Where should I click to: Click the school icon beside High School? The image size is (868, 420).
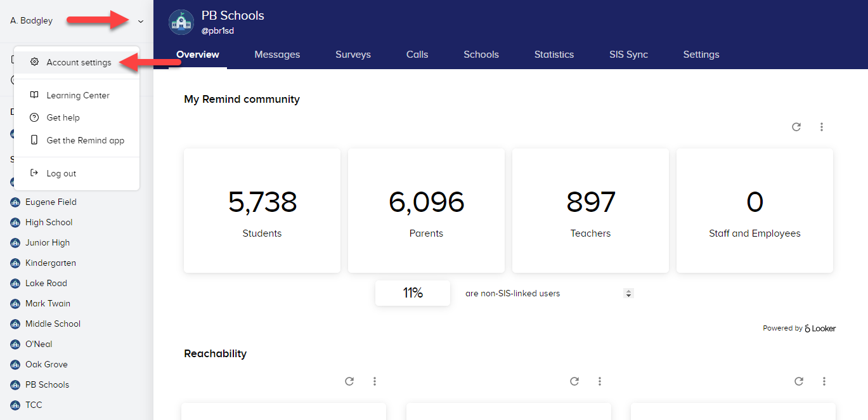coord(15,223)
